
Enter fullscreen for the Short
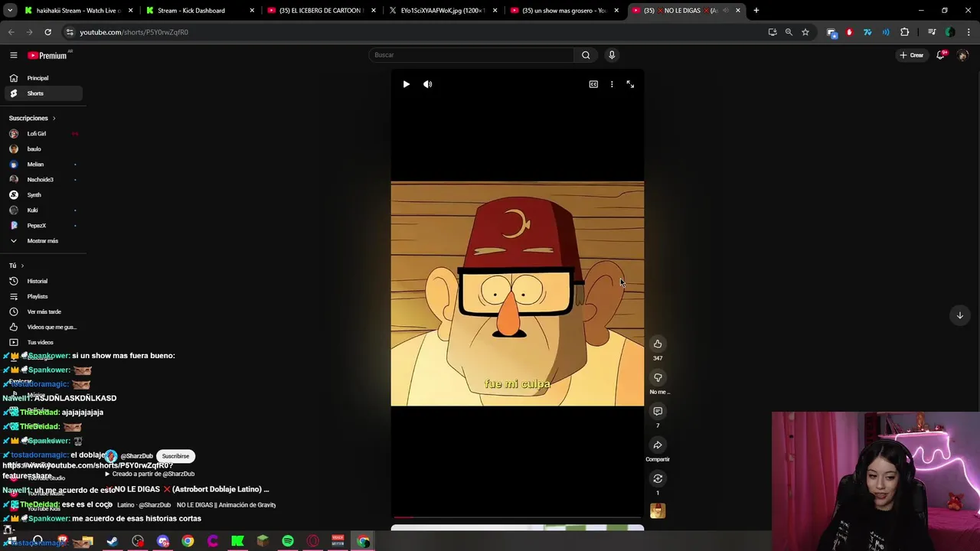(630, 84)
